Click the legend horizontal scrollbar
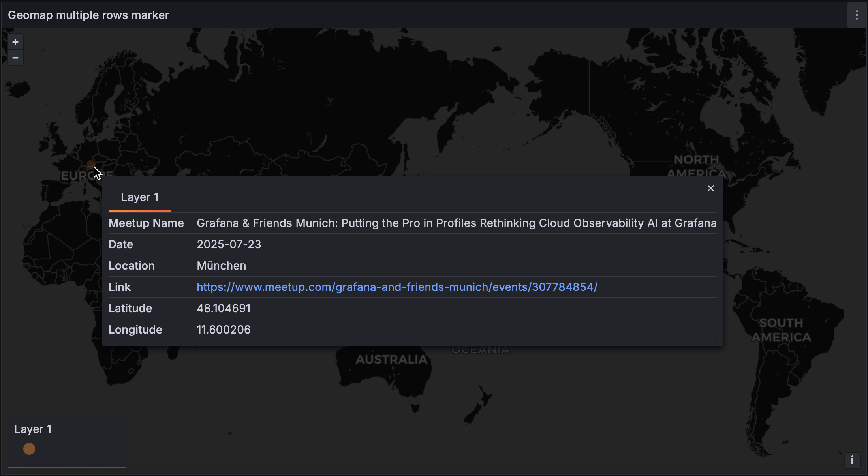 pos(67,467)
